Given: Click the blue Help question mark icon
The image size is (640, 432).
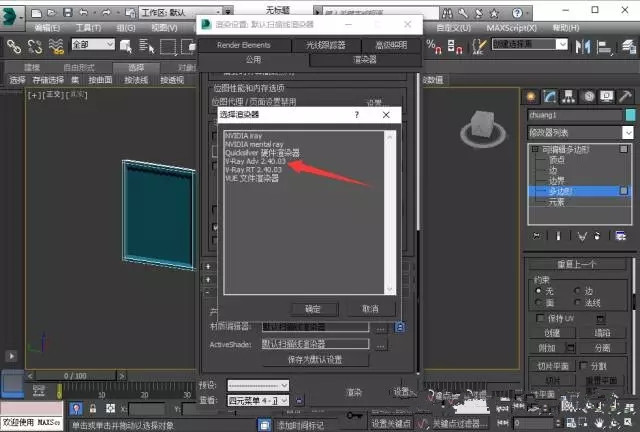Looking at the screenshot, I should tap(517, 13).
